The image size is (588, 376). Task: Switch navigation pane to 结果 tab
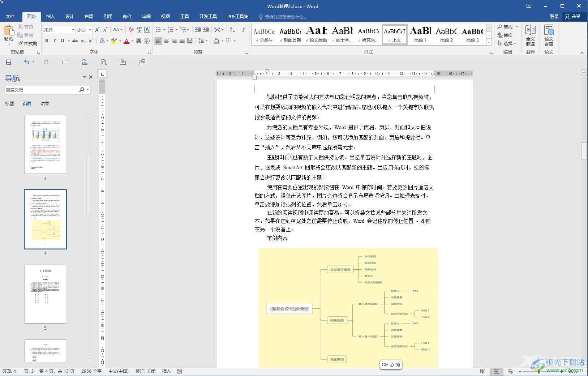tap(45, 104)
